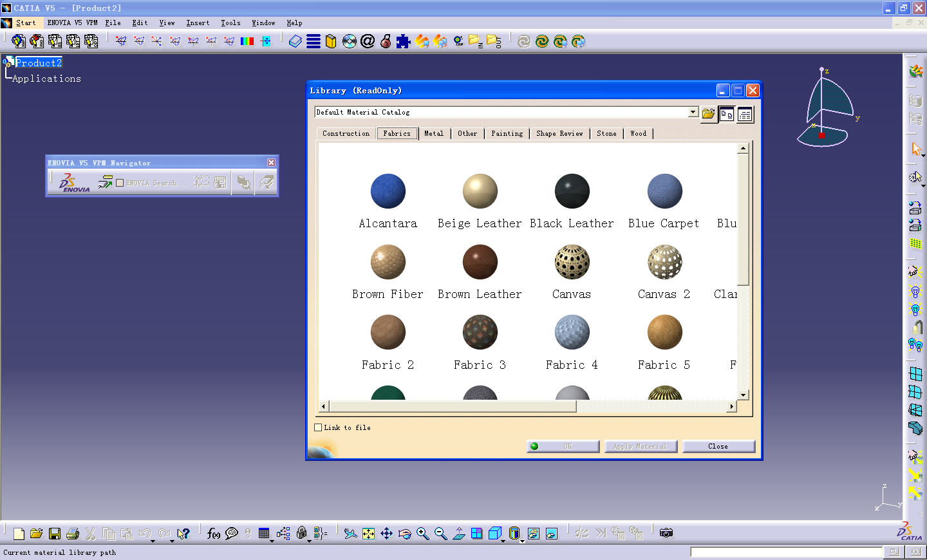
Task: Switch to the Metal tab
Action: pyautogui.click(x=434, y=133)
